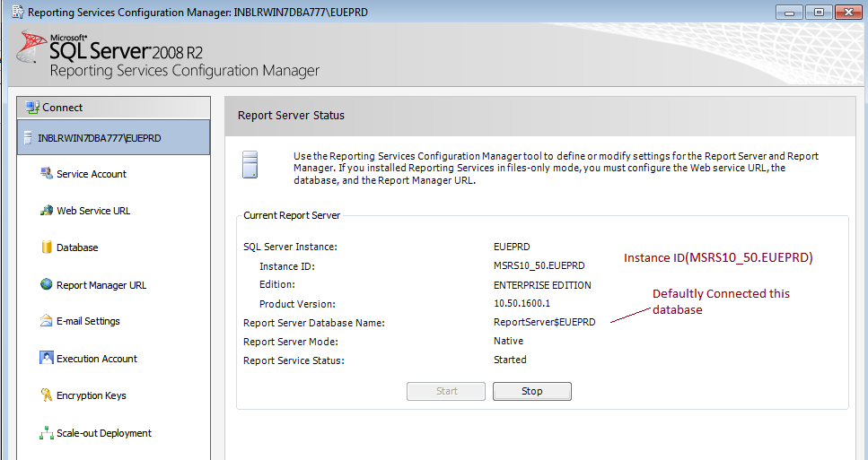Open the Report Manager URL page
Screen dimensions: 868x460
[x=101, y=285]
